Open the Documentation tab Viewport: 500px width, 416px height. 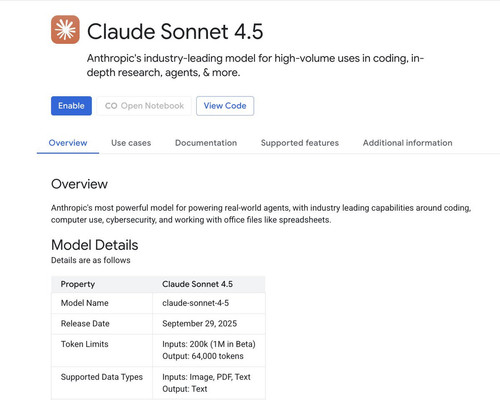(x=206, y=143)
